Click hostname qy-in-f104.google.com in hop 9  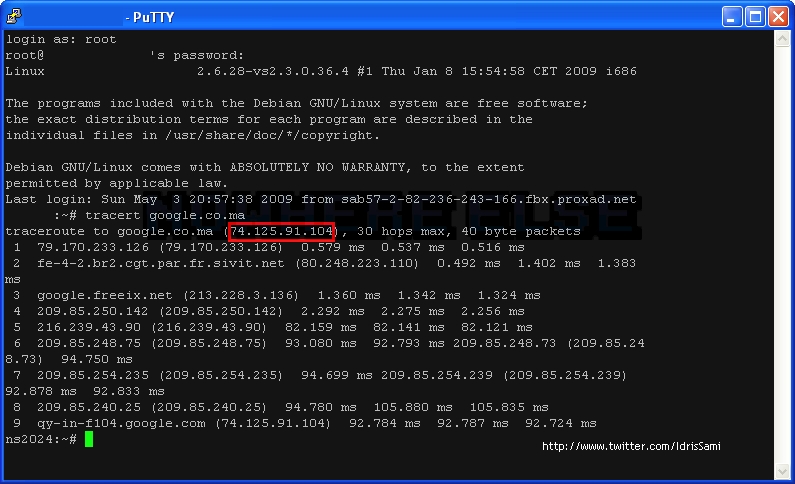121,423
